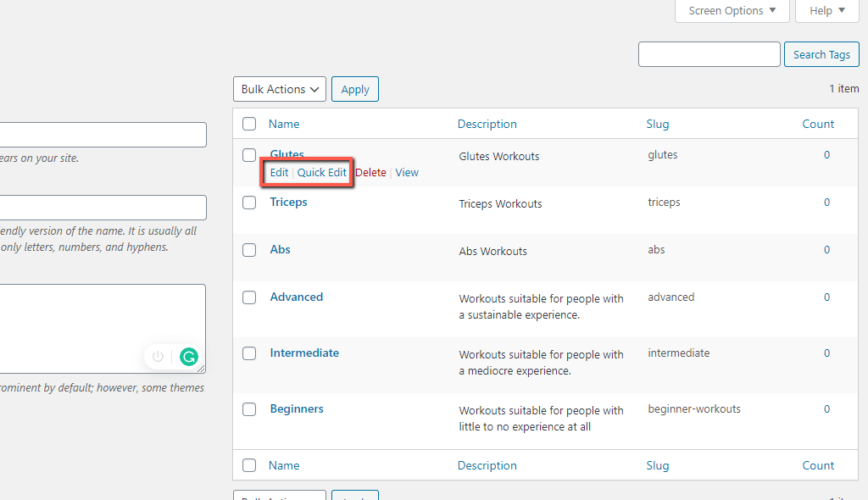Open the Intermediate tag
868x500 pixels.
click(x=304, y=353)
